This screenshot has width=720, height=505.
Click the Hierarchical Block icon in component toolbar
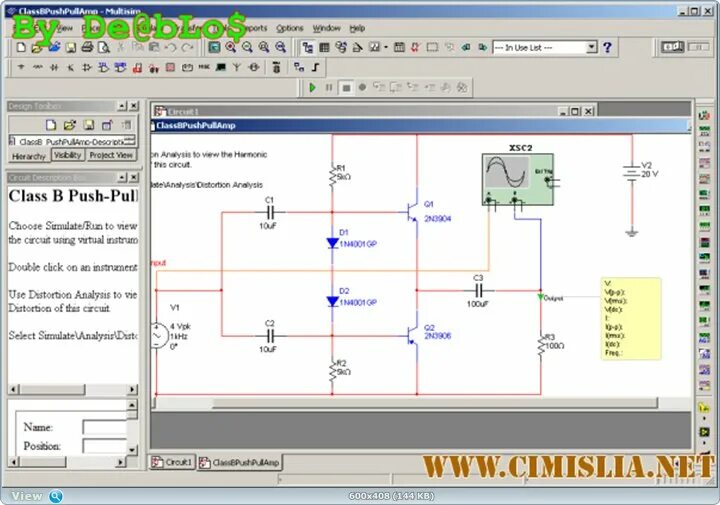[299, 67]
